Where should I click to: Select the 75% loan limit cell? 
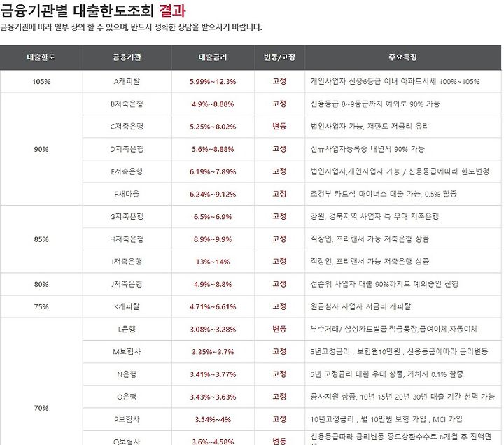tap(41, 307)
